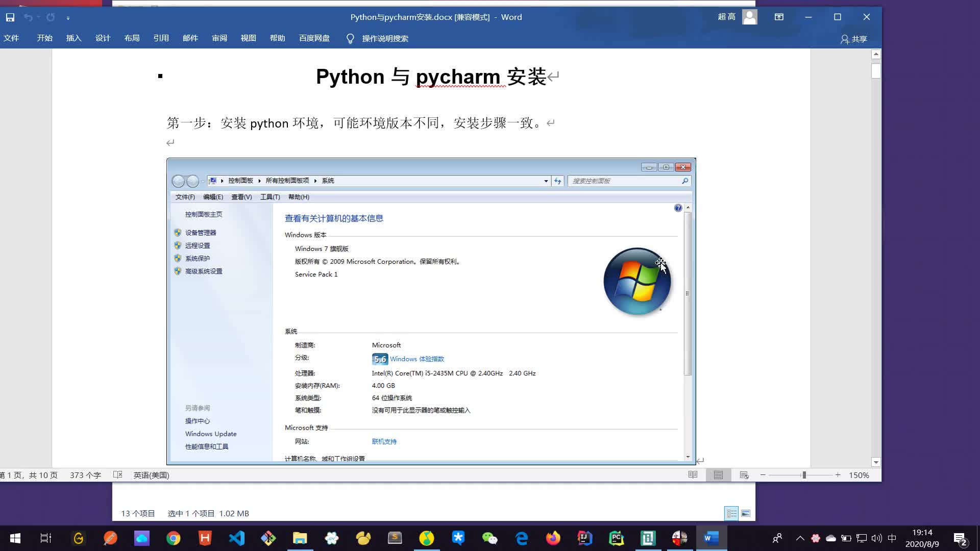Select the 邮件 ribbon tab
The height and width of the screenshot is (551, 980).
[190, 38]
